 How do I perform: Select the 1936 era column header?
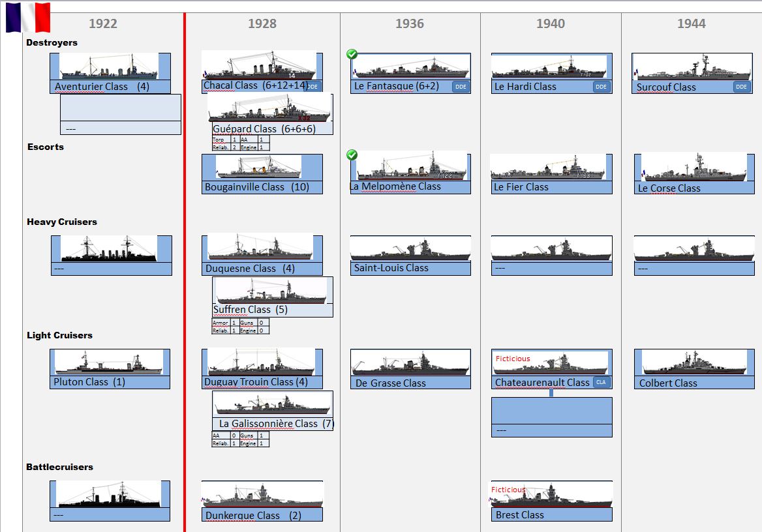(409, 23)
